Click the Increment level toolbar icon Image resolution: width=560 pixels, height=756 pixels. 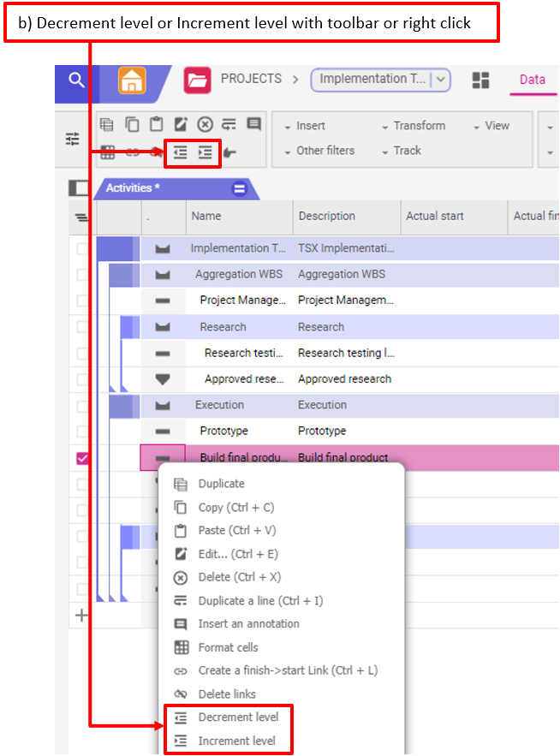(x=206, y=152)
